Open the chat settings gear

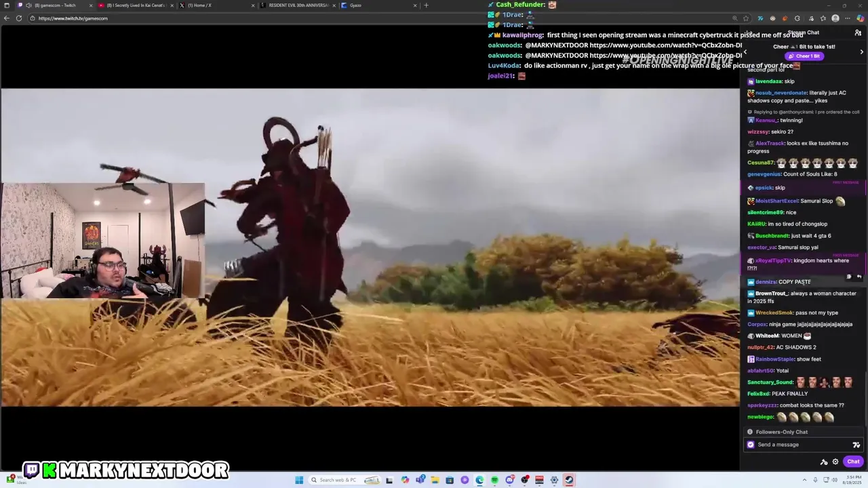tap(835, 462)
